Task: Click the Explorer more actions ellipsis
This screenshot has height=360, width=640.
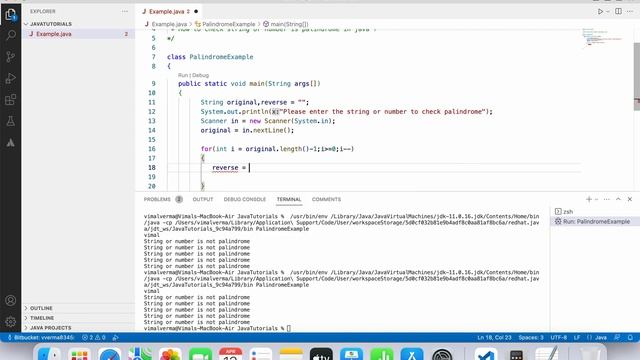Action: (x=124, y=11)
